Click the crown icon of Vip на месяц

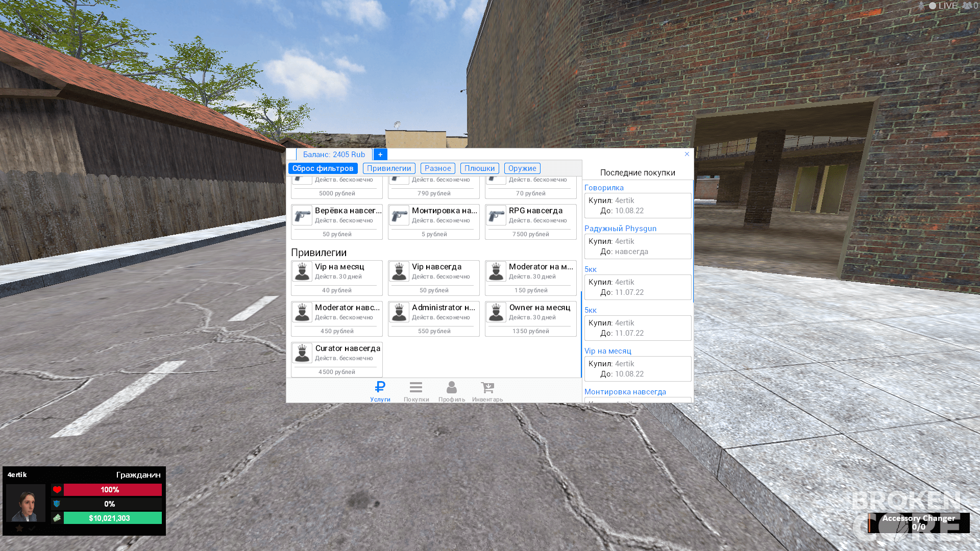pos(302,271)
